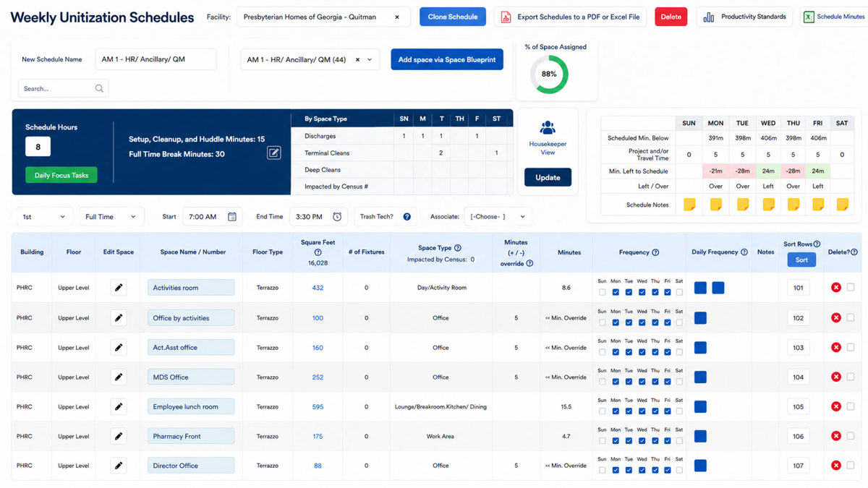Open the Facility dropdown
This screenshot has width=868, height=488.
click(x=323, y=17)
